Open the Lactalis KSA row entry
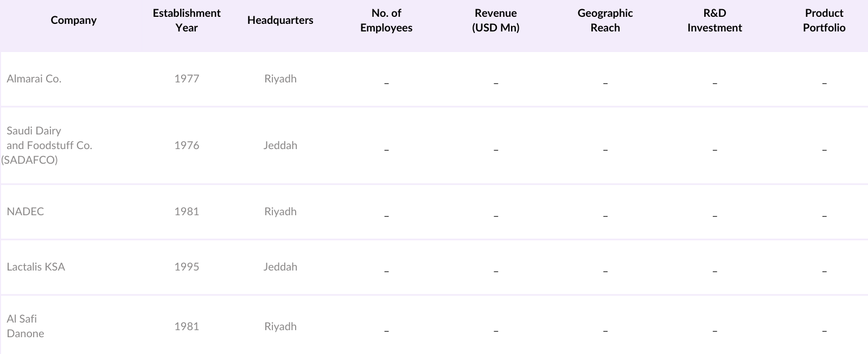This screenshot has height=354, width=868. tap(36, 267)
